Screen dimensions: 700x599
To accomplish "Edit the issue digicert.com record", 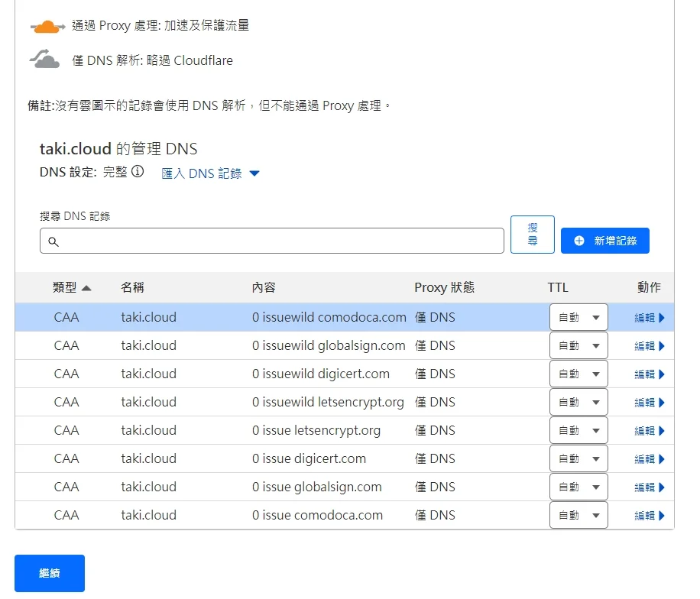I will pos(650,459).
